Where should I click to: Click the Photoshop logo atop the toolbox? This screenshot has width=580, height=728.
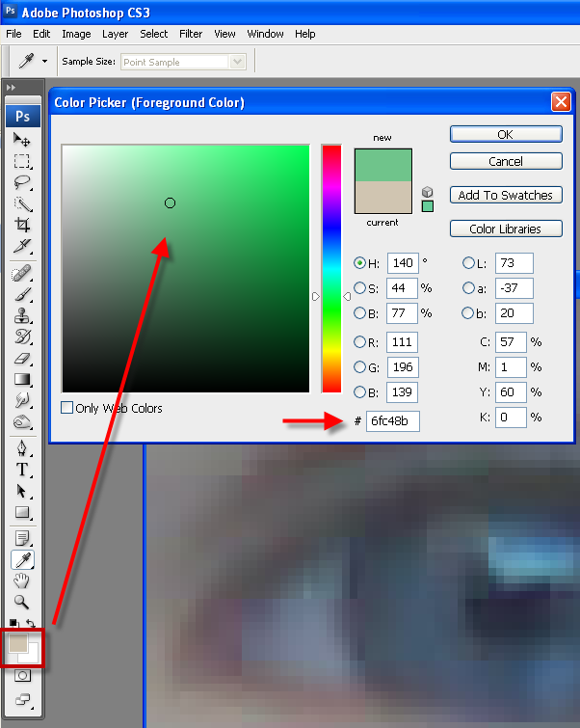23,116
